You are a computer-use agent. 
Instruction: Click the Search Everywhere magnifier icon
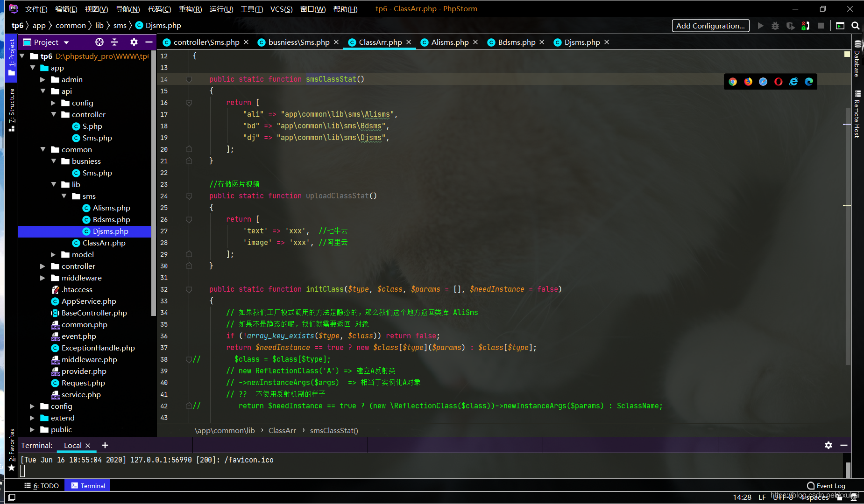click(x=856, y=26)
